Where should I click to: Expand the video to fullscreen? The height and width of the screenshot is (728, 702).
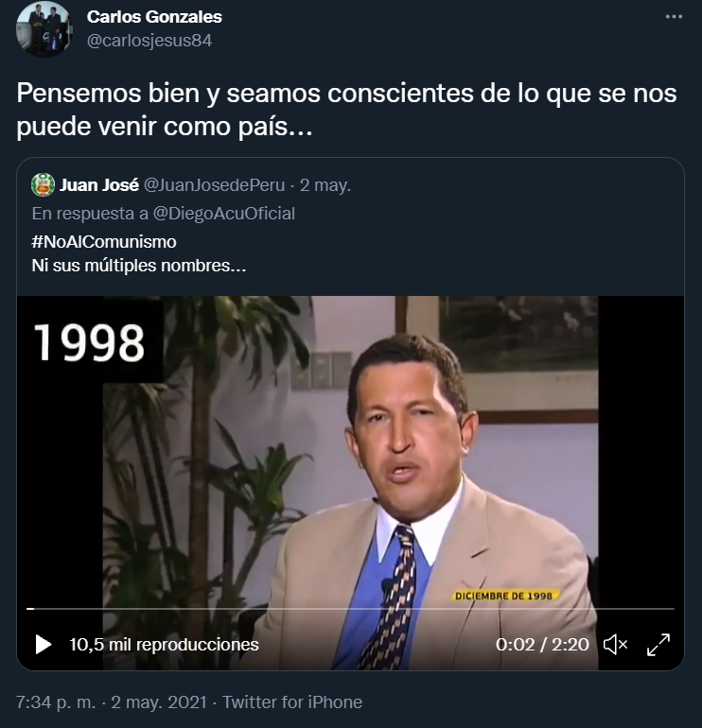[658, 645]
